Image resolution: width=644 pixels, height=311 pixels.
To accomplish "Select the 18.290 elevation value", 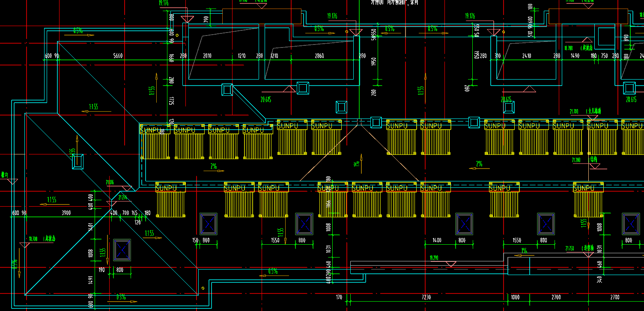I will 434,258.
